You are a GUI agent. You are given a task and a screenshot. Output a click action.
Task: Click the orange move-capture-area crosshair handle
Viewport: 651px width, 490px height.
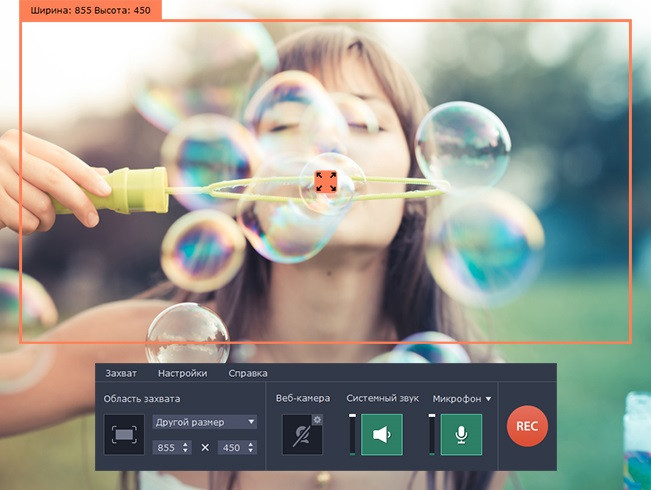coord(326,181)
